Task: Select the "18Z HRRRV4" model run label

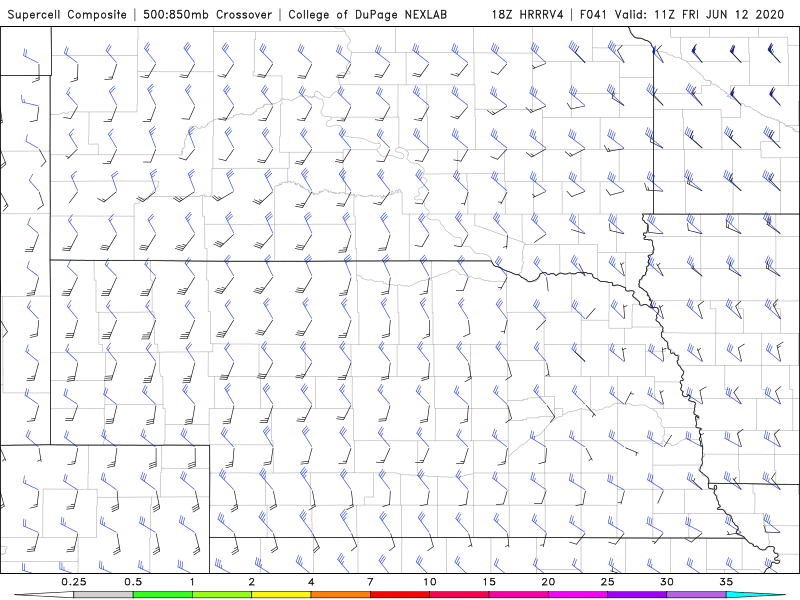Action: [528, 15]
